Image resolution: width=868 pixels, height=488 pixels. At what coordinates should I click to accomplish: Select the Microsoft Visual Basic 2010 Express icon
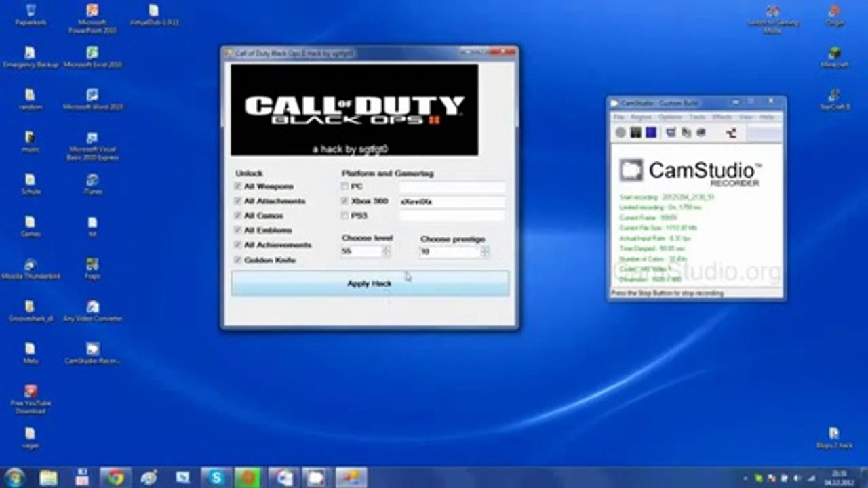pos(92,146)
